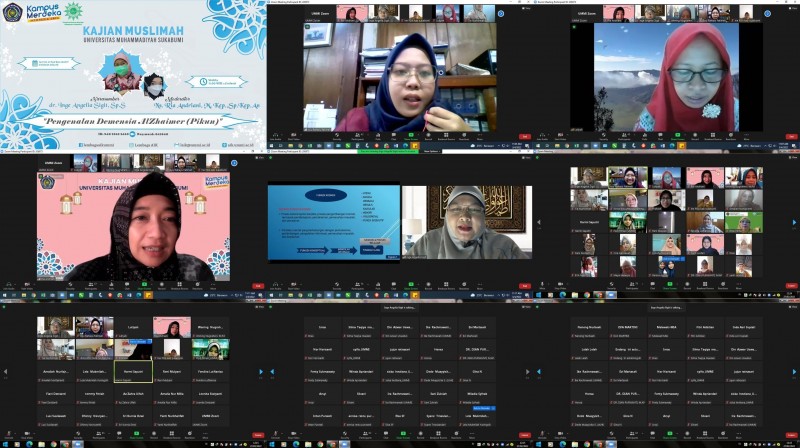Mute microphone in all-video gallery window
The image size is (800, 448).
(x=542, y=286)
